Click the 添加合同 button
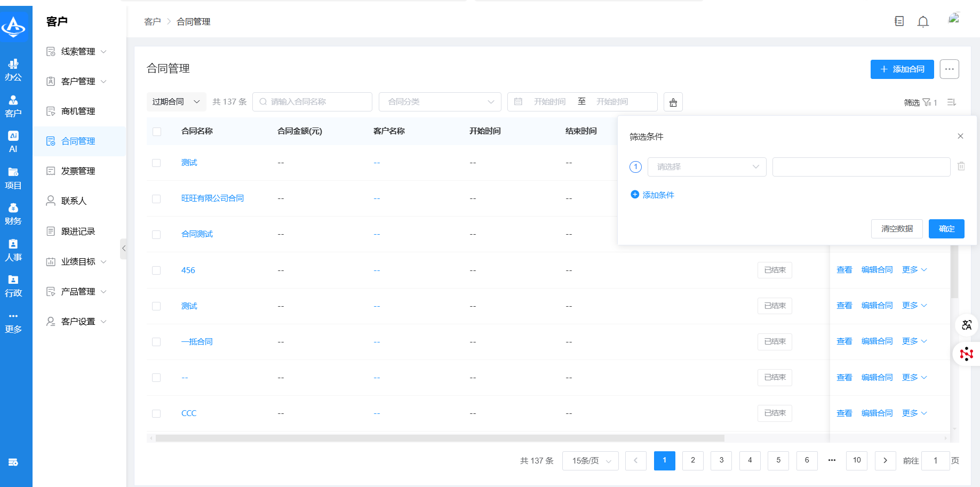This screenshot has width=980, height=487. [x=902, y=69]
